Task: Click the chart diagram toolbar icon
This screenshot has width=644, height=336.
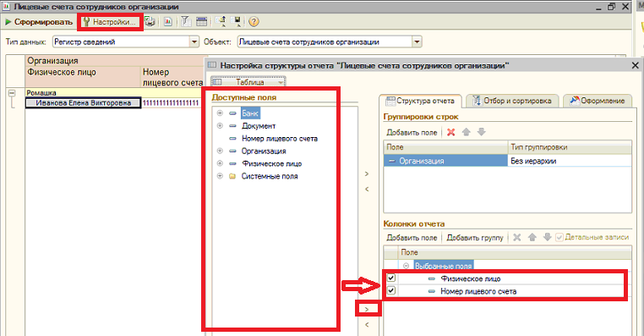Action: 168,22
